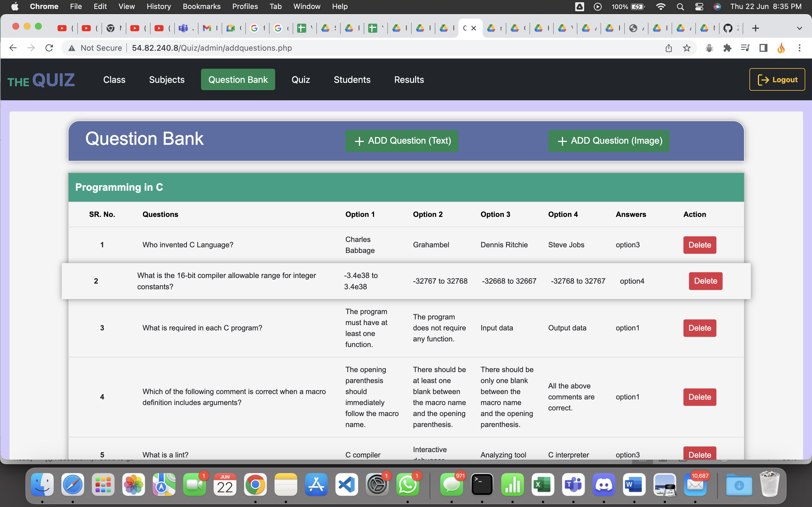
Task: Go to the Results nav tab
Action: point(409,79)
